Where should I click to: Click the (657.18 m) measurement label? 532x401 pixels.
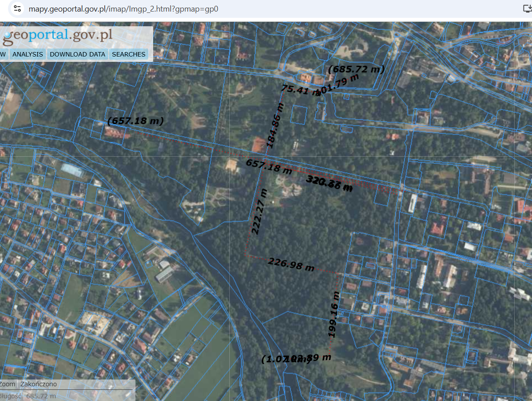(135, 121)
